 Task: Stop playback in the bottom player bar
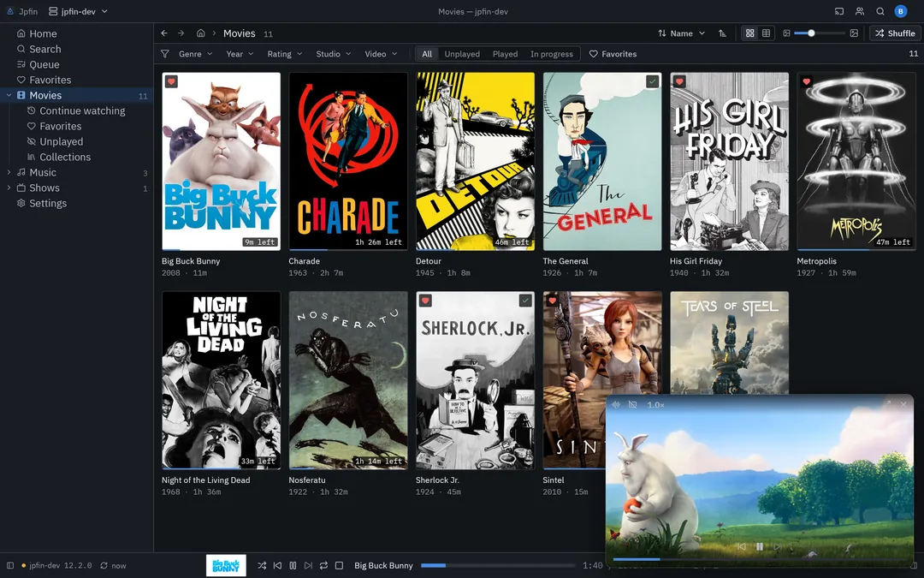(x=339, y=565)
